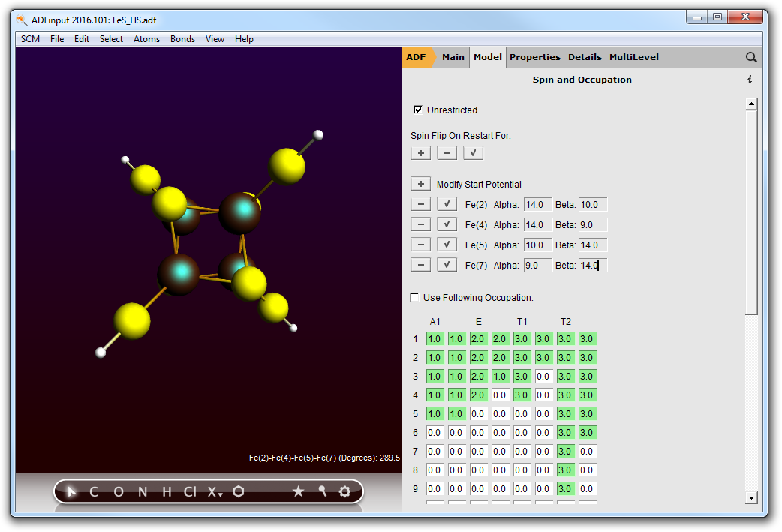Enable Use Following Occupation checkbox

click(414, 297)
